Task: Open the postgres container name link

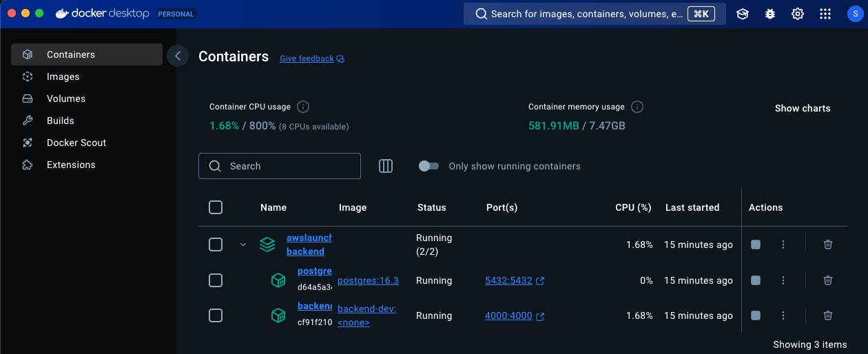Action: [x=315, y=271]
